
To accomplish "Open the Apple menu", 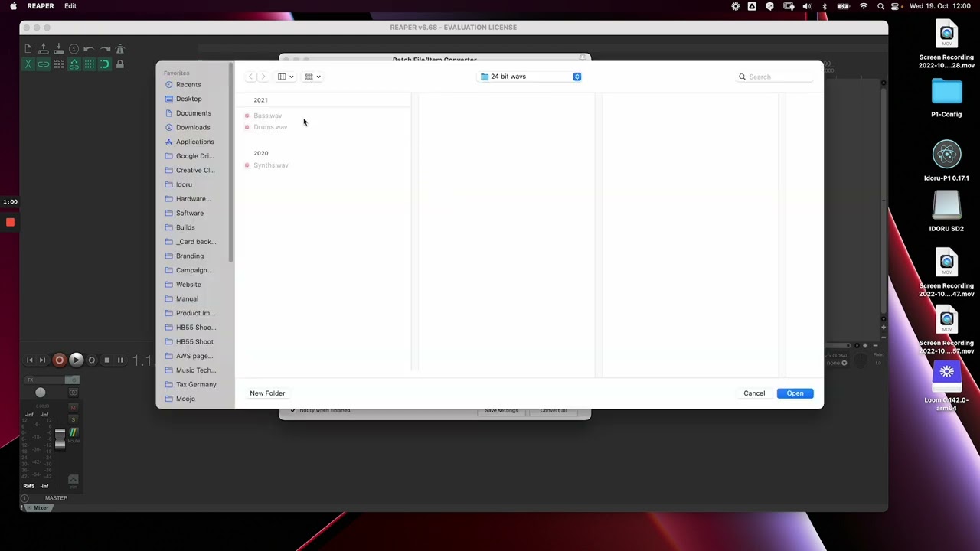I will 13,6.
